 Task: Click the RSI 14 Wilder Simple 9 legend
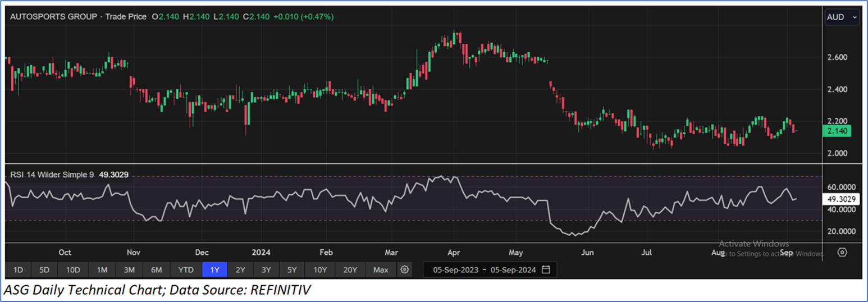click(x=53, y=175)
